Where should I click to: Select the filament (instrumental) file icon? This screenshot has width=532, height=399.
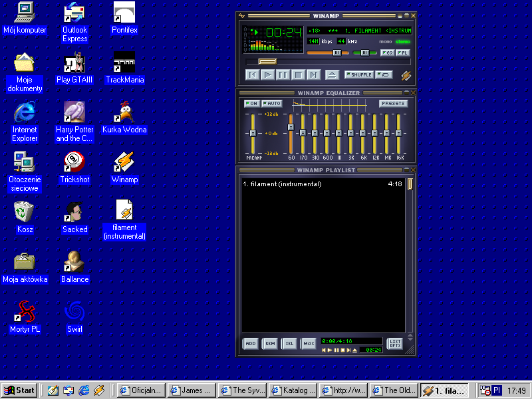[124, 220]
